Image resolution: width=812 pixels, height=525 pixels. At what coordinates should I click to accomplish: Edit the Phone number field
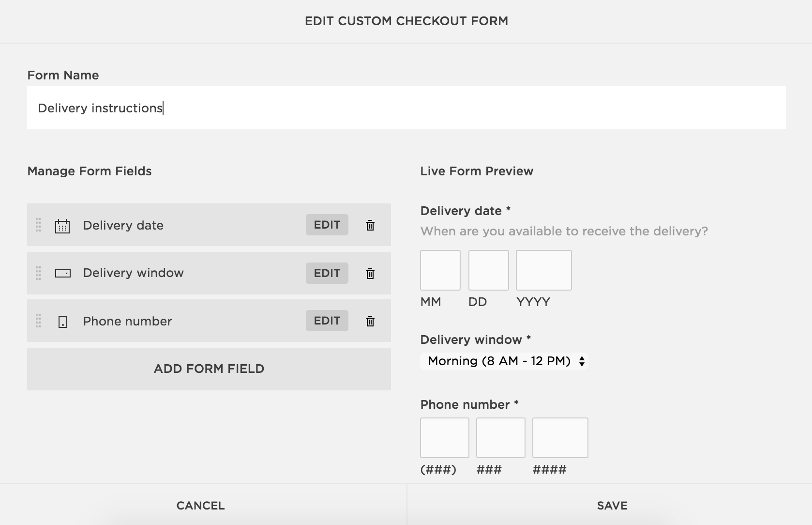(x=327, y=321)
